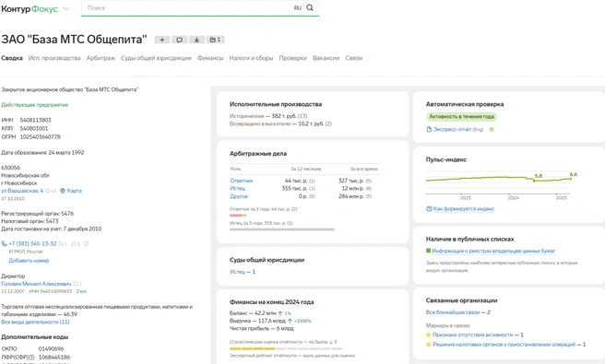Screen dimensions: 605x364
Task: Open the comment bubble icon near title
Action: coord(180,40)
